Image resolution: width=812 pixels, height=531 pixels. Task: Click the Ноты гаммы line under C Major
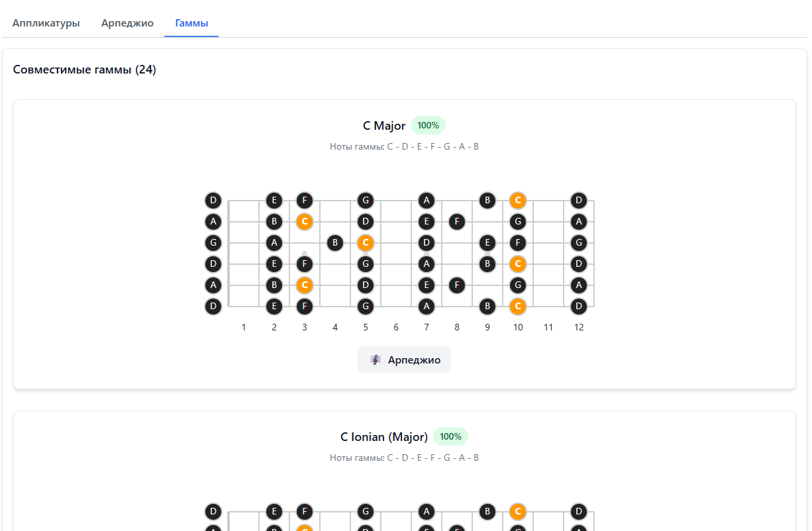pos(404,146)
